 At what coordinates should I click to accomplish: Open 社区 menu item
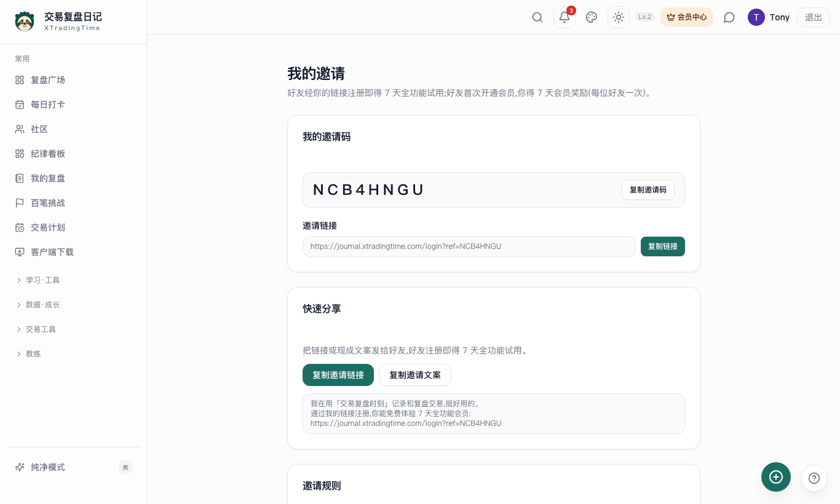pos(73,129)
